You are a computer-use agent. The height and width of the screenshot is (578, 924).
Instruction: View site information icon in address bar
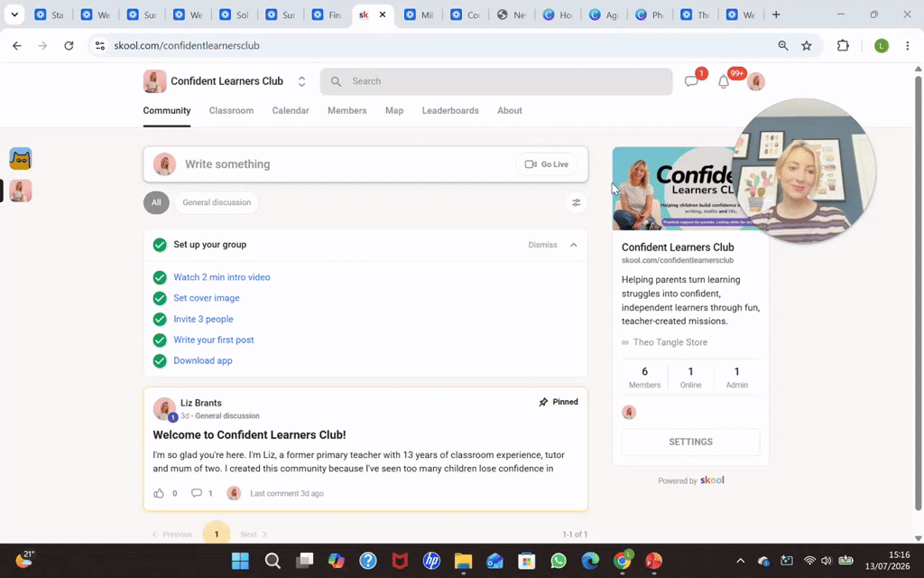100,45
